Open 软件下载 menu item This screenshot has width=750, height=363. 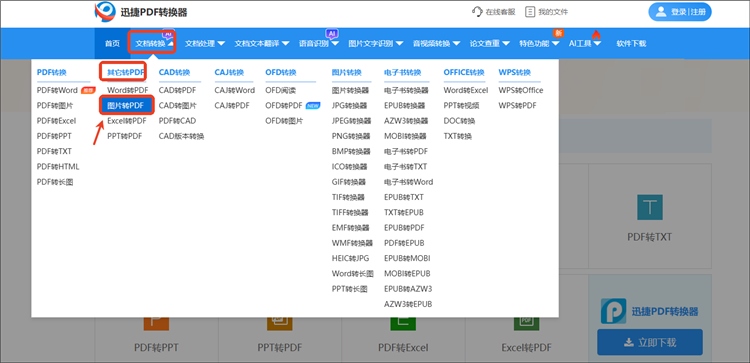pyautogui.click(x=631, y=44)
